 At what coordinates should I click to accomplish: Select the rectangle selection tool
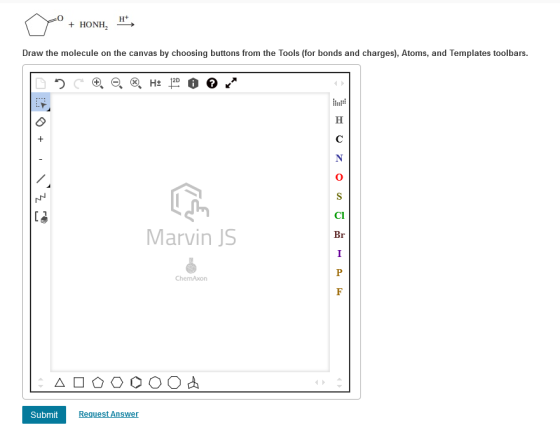[x=41, y=102]
